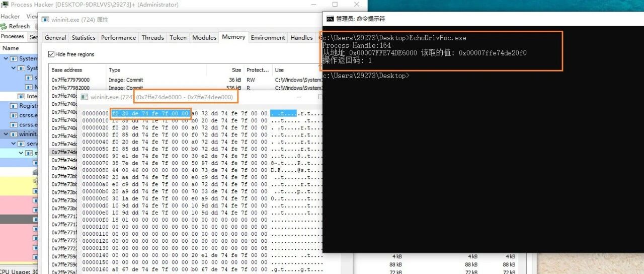Select memory row 0x7ffe77982000

(x=185, y=88)
